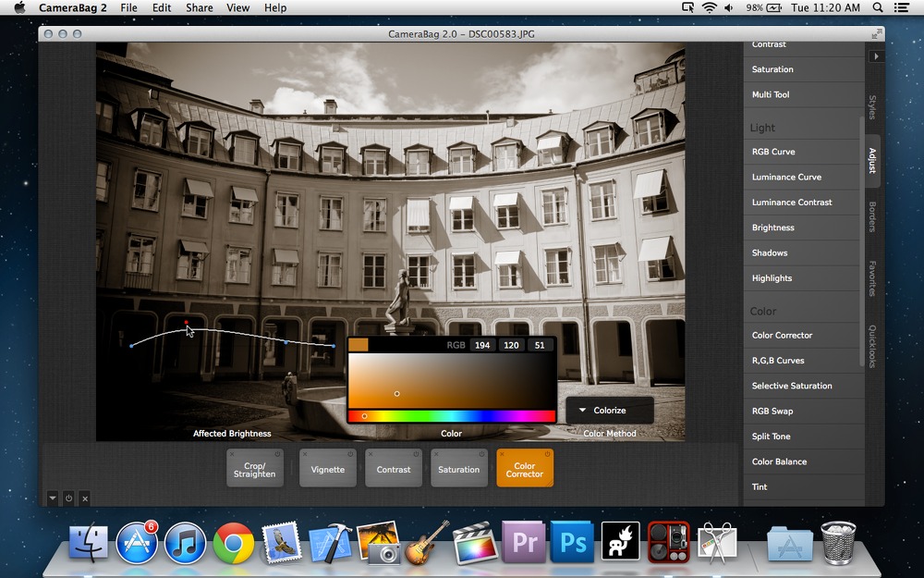Open the Share menu
This screenshot has width=924, height=578.
coord(200,7)
